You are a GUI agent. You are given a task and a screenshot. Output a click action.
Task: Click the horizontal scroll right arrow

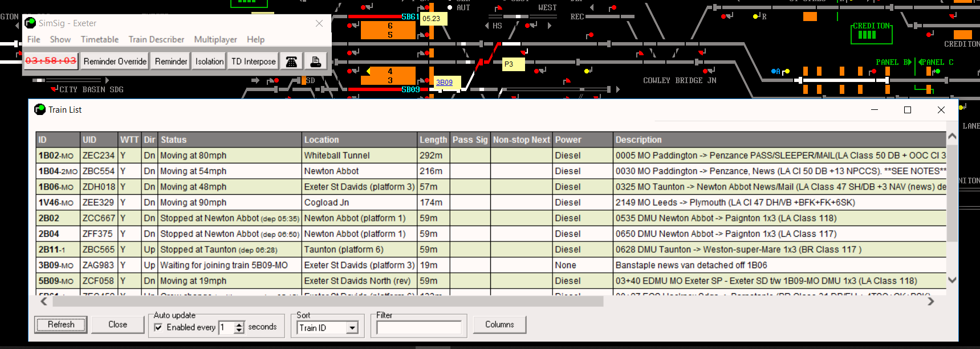[931, 301]
